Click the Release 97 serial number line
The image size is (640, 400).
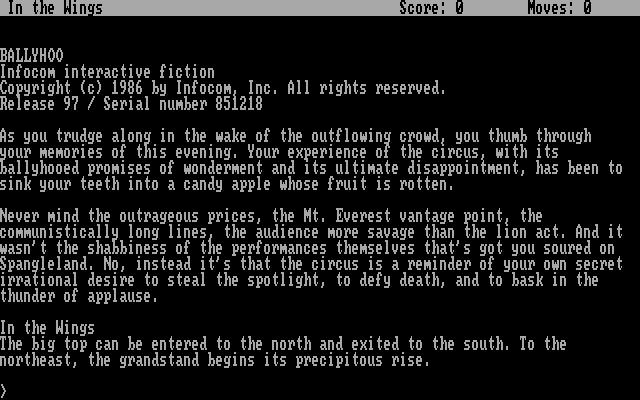tap(131, 104)
